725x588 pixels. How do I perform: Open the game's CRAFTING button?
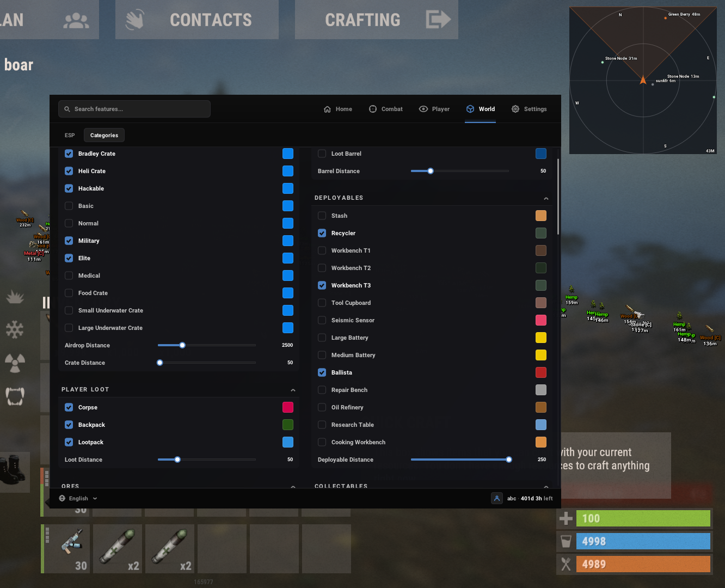click(377, 20)
